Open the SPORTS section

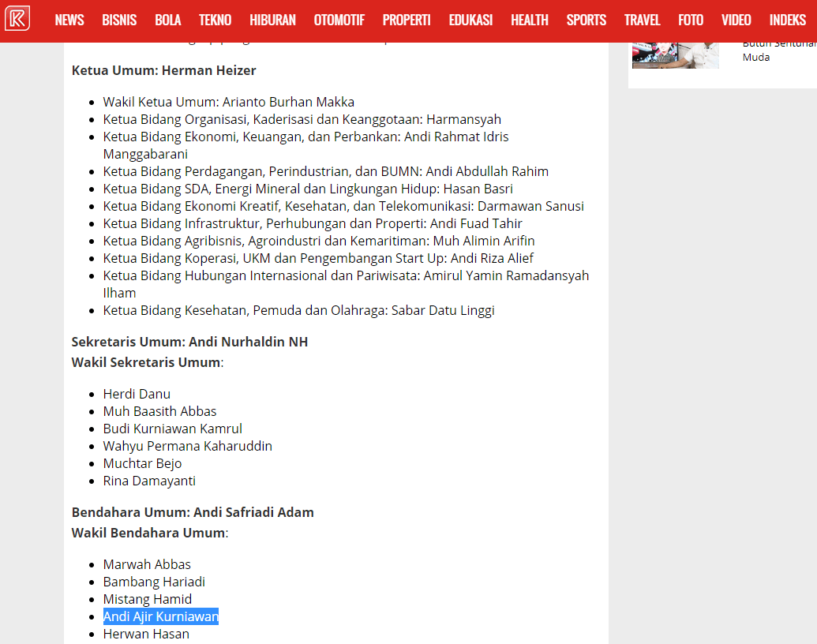(x=587, y=20)
